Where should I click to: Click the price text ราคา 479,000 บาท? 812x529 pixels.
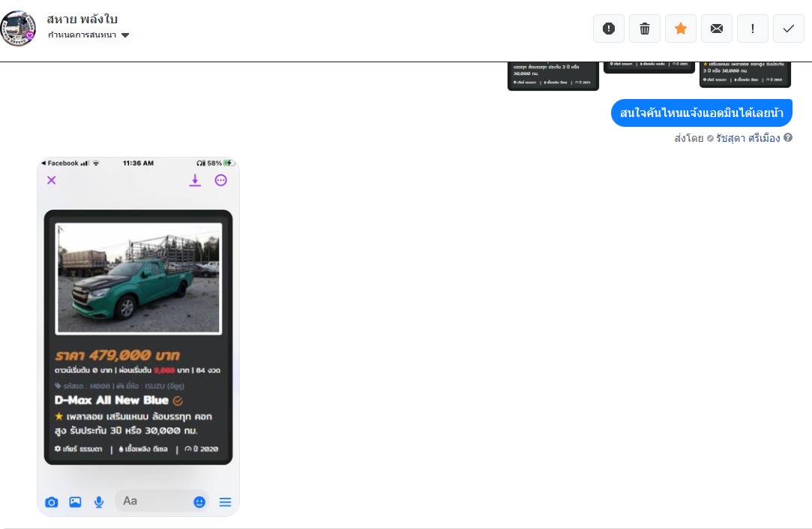118,356
